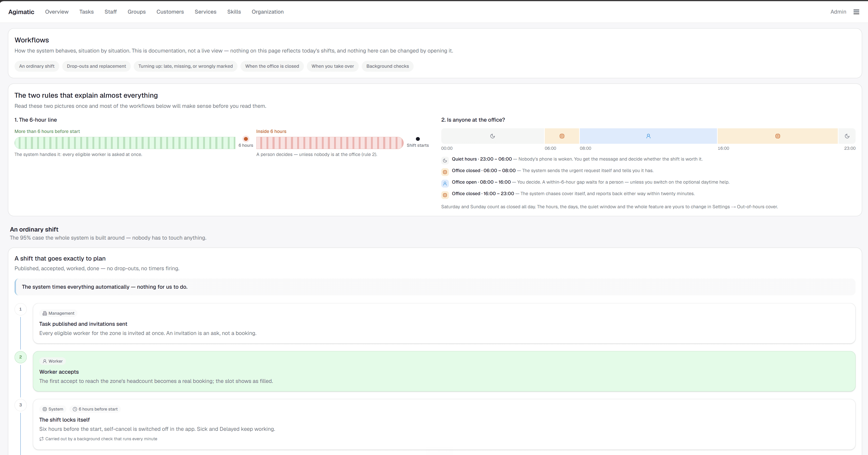This screenshot has height=455, width=868.
Task: Click the chip icon beside Office closed 16:00 – 23:00
Action: pos(445,195)
